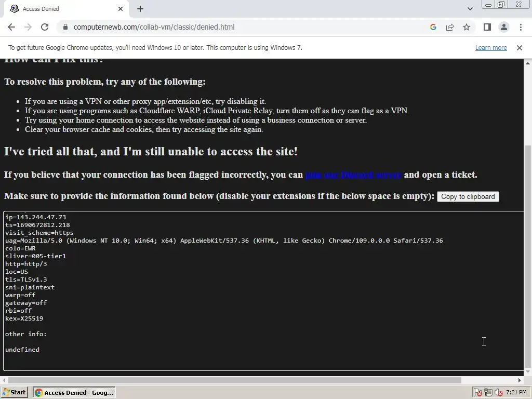Screen dimensions: 532x399
Task: Open the Windows Start menu
Action: pos(14,393)
